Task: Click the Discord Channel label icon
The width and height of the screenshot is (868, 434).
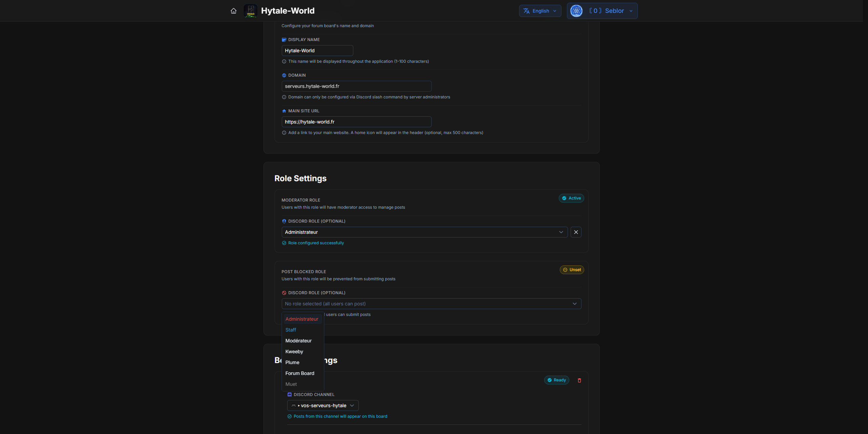Action: pos(290,395)
